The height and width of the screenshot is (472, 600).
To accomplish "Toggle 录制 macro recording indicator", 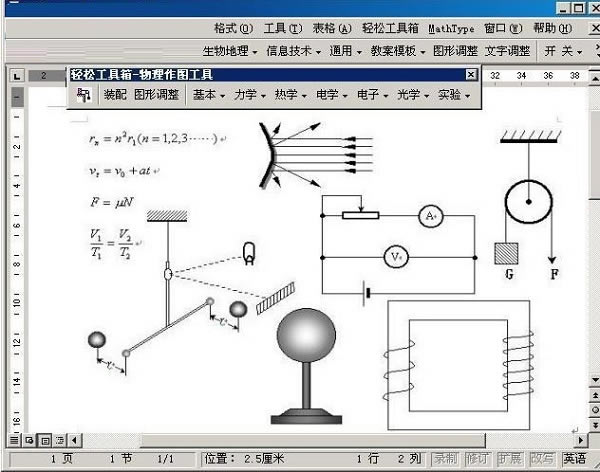I will (x=446, y=459).
